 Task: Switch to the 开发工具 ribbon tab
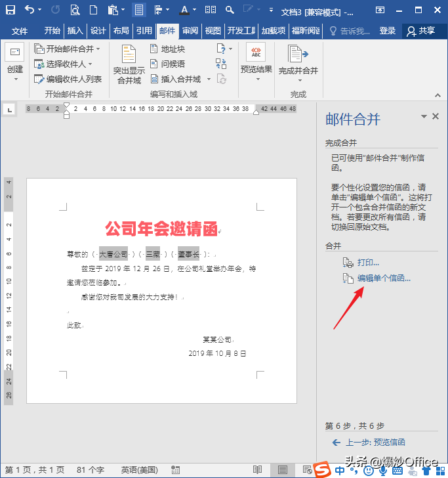click(241, 31)
